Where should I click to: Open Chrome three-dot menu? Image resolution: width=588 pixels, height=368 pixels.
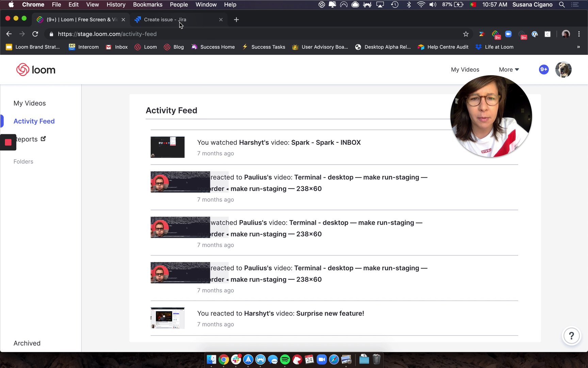[579, 34]
